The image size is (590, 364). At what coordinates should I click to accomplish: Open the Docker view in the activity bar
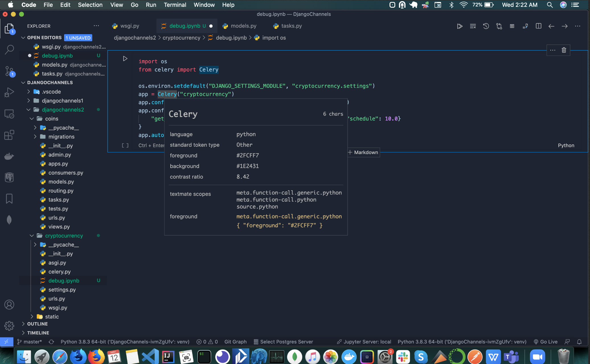click(x=9, y=156)
